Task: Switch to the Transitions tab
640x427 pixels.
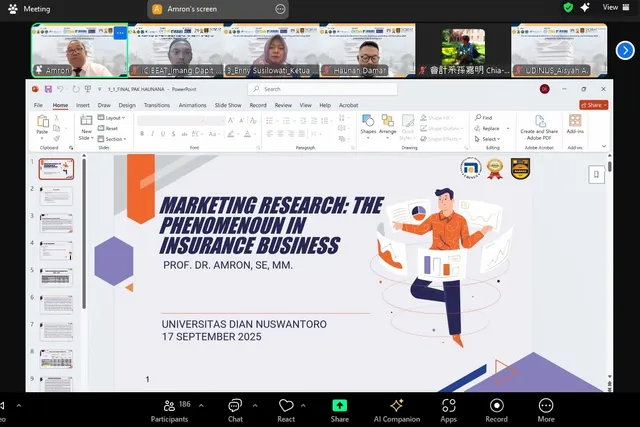Action: [157, 105]
